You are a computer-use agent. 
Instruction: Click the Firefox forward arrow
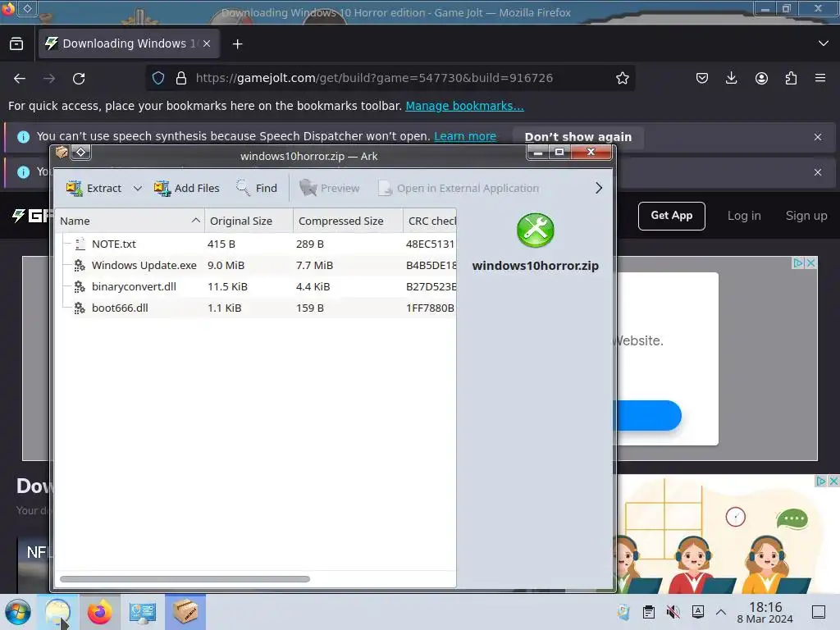coord(49,79)
